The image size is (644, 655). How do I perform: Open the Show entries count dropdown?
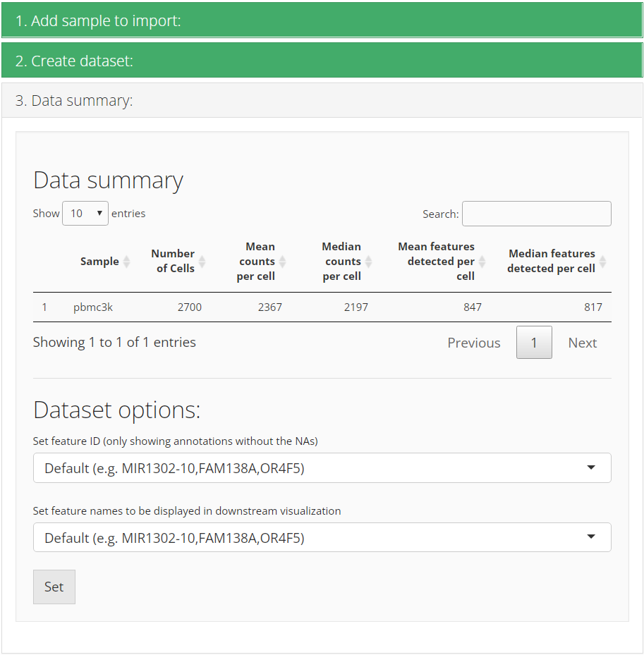85,214
